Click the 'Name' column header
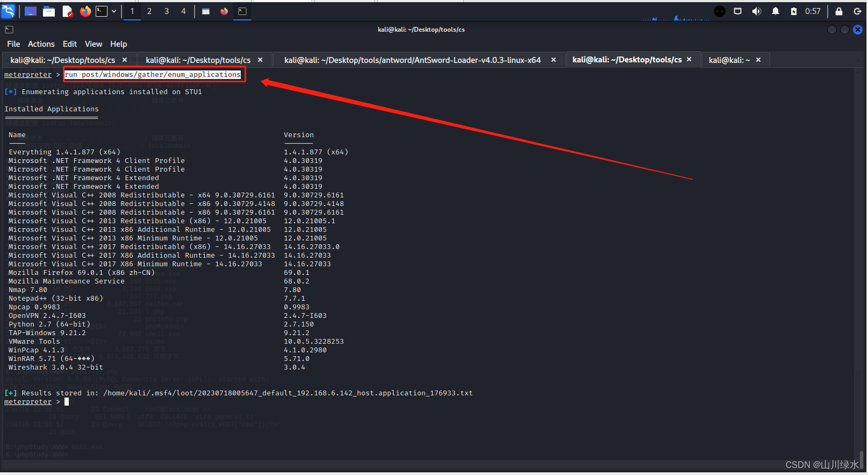Screen dimensions: 868x475 [x=17, y=135]
